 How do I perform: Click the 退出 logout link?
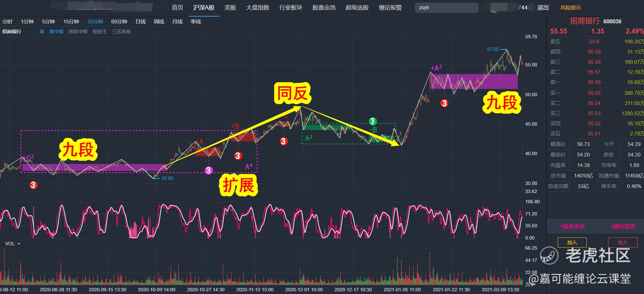[543, 7]
